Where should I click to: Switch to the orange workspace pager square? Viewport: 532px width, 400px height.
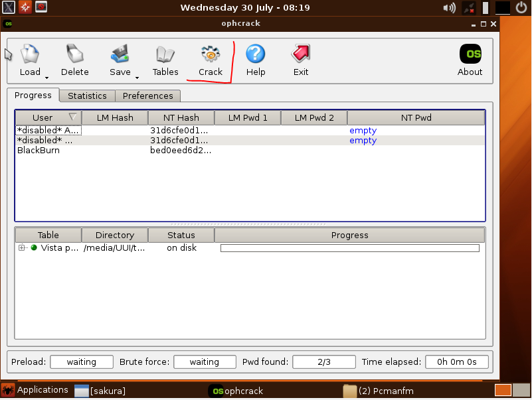point(503,390)
